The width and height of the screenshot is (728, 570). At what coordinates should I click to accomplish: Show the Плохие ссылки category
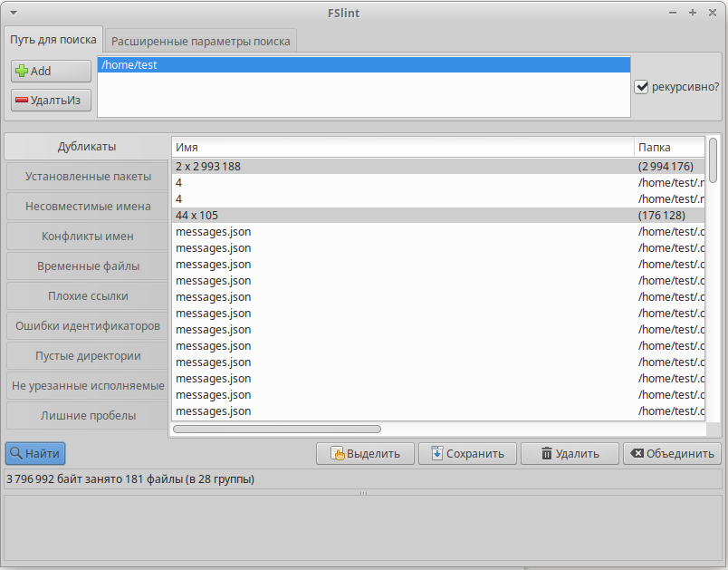click(88, 295)
